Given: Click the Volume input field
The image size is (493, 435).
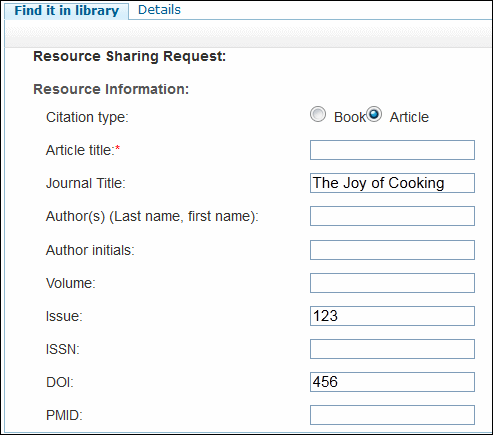Looking at the screenshot, I should [392, 283].
